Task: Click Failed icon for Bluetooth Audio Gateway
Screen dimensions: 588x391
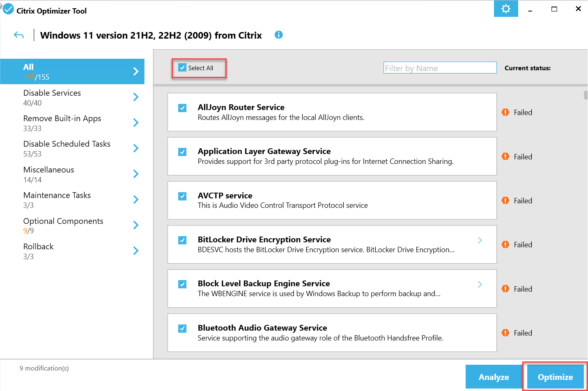Action: [x=505, y=333]
